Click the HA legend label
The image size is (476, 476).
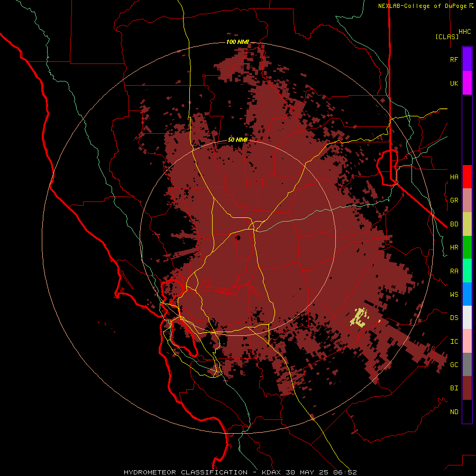pyautogui.click(x=454, y=177)
